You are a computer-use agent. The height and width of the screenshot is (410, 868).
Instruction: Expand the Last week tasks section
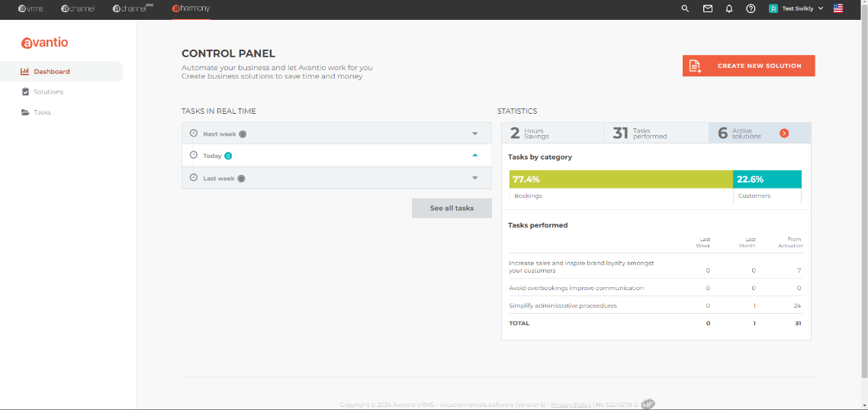click(x=474, y=178)
